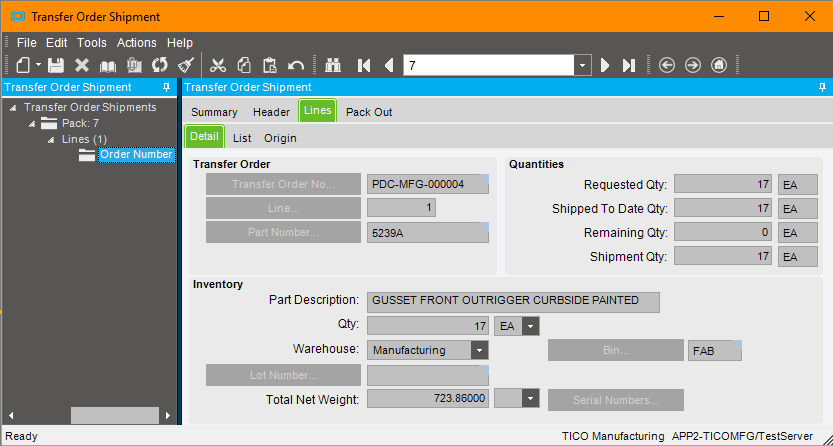Select the Detail sub-tab
This screenshot has width=833, height=446.
tap(205, 136)
